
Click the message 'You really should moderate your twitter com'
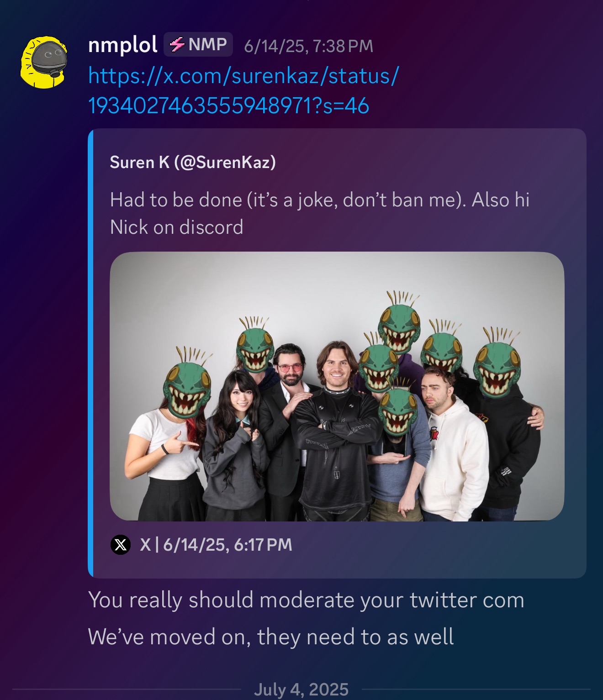306,600
